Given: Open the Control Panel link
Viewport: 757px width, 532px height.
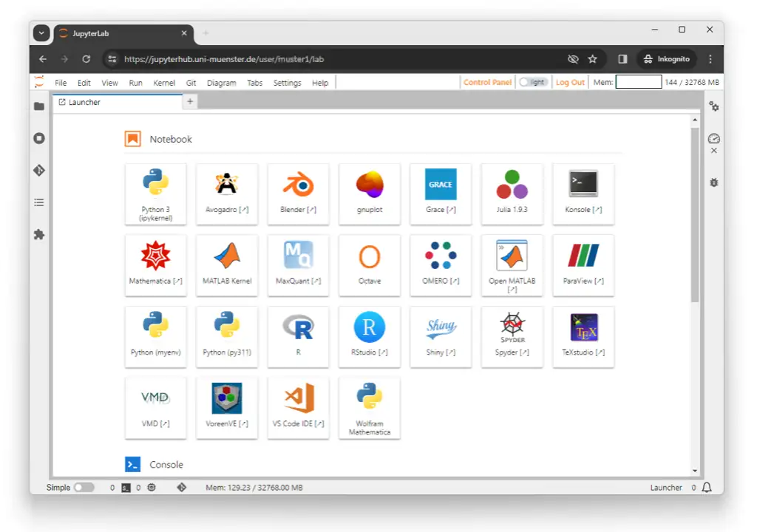Looking at the screenshot, I should click(487, 82).
